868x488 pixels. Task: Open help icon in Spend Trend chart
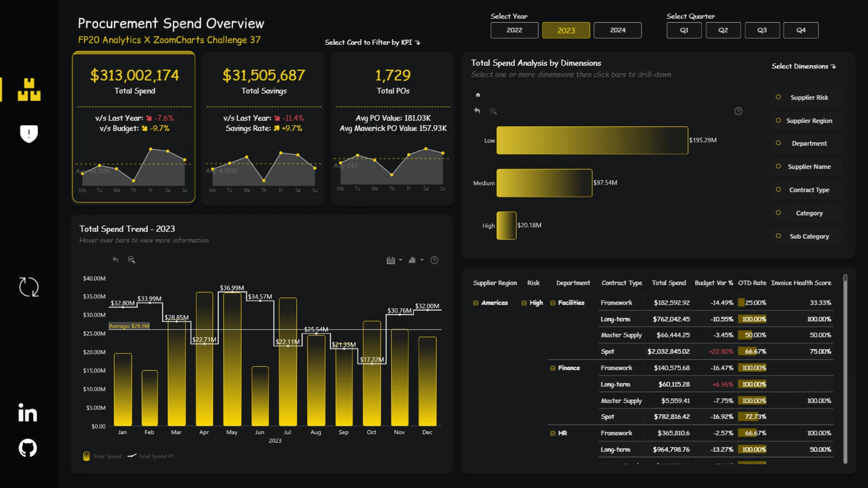click(x=434, y=260)
